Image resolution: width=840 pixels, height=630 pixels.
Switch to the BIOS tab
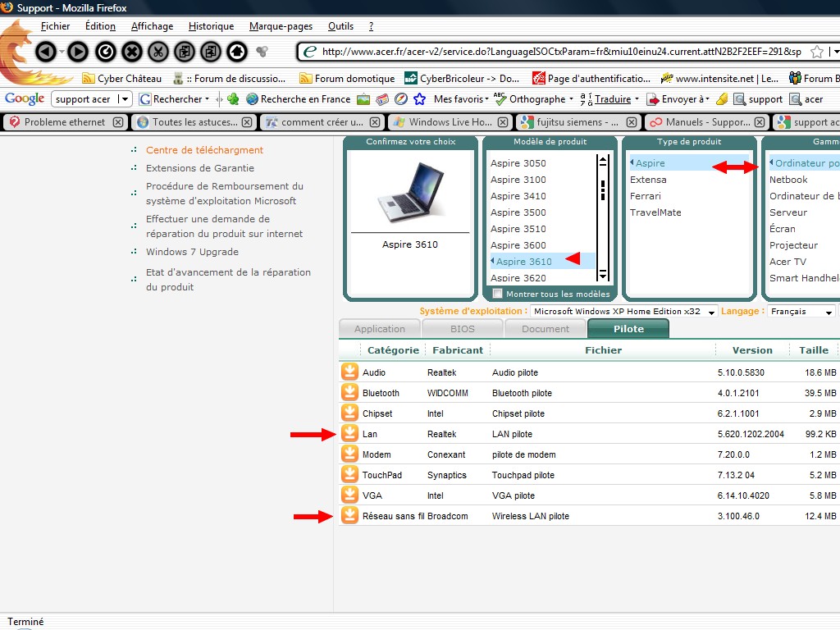[462, 329]
